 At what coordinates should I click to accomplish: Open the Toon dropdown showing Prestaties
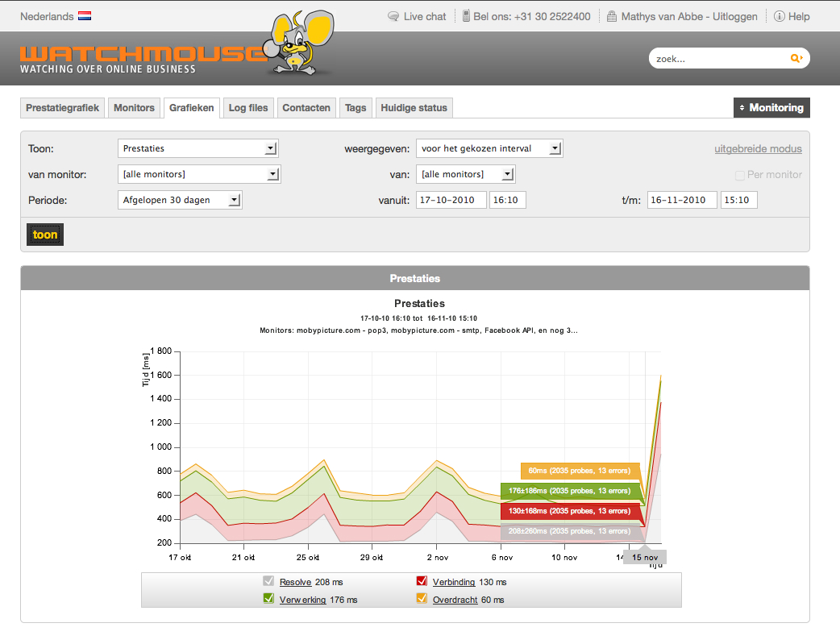198,148
